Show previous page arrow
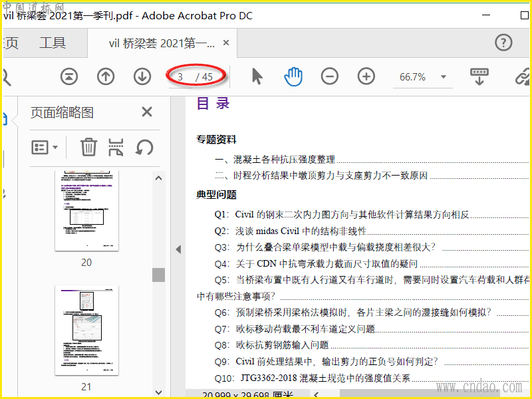532x399 pixels. (106, 76)
